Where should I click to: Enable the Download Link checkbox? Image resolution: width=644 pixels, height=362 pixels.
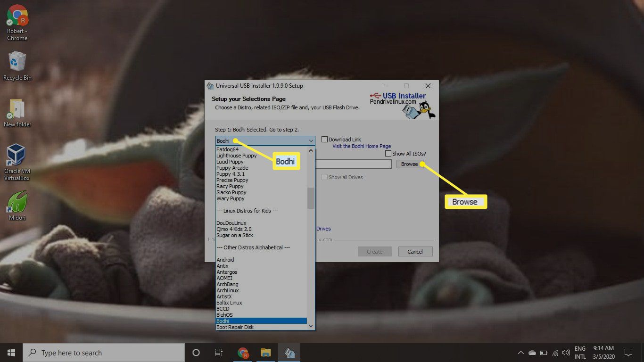pyautogui.click(x=324, y=140)
